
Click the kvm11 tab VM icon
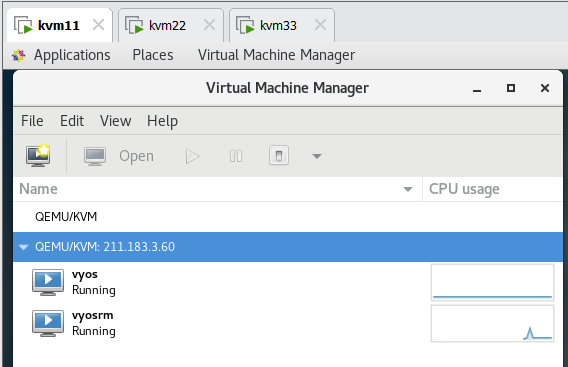point(23,25)
